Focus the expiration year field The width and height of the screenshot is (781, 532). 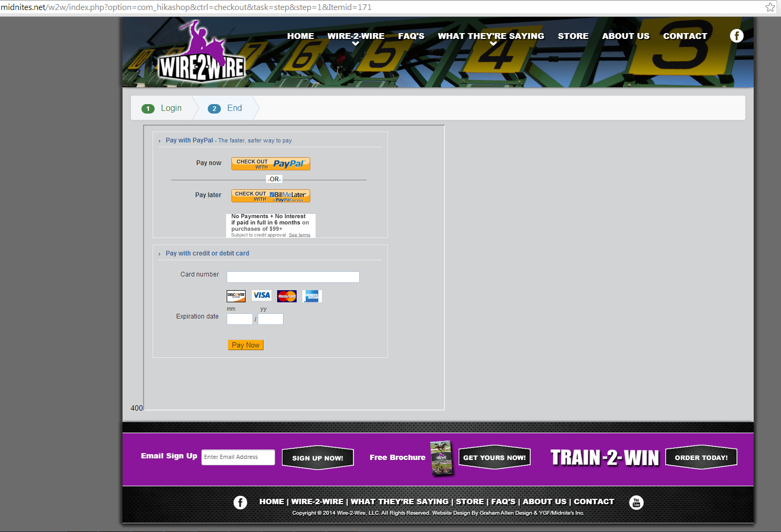[270, 319]
